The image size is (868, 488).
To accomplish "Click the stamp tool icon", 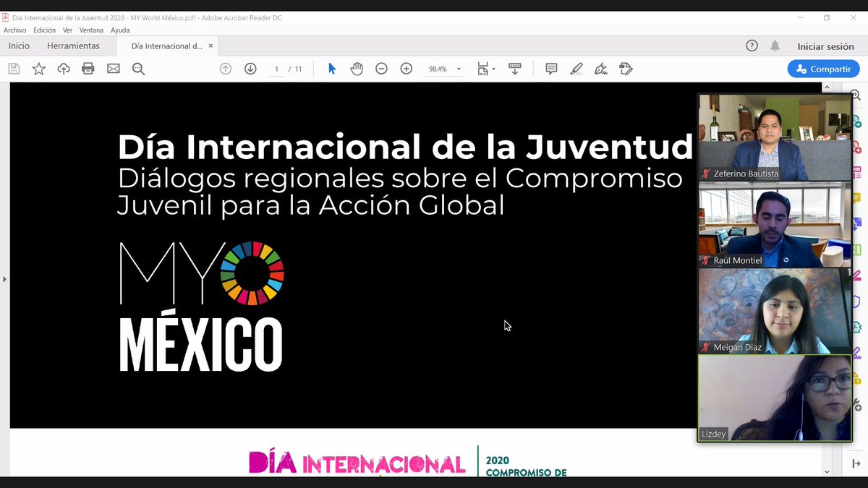I will point(626,69).
